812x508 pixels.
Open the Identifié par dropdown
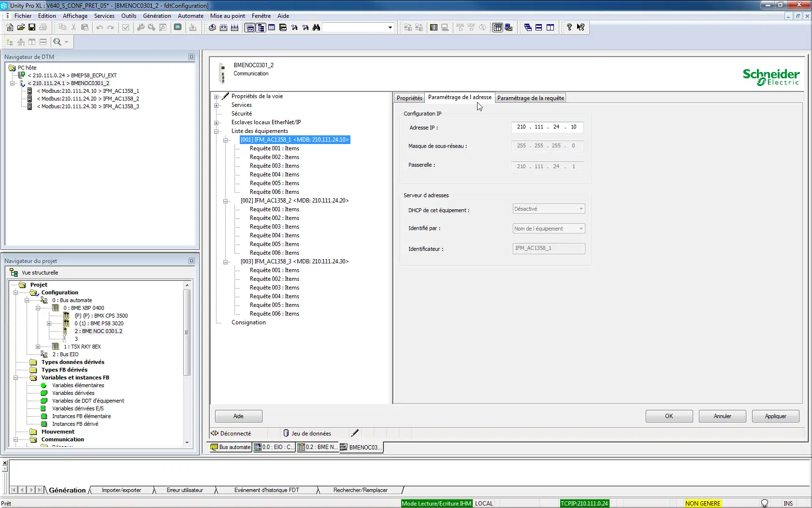(549, 229)
